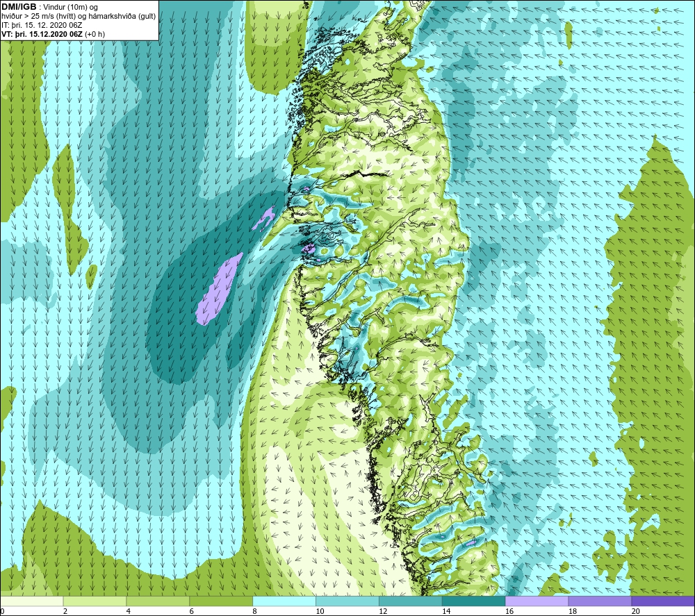
Task: Select the 12–14 m/s teal swatch
Action: pyautogui.click(x=411, y=601)
